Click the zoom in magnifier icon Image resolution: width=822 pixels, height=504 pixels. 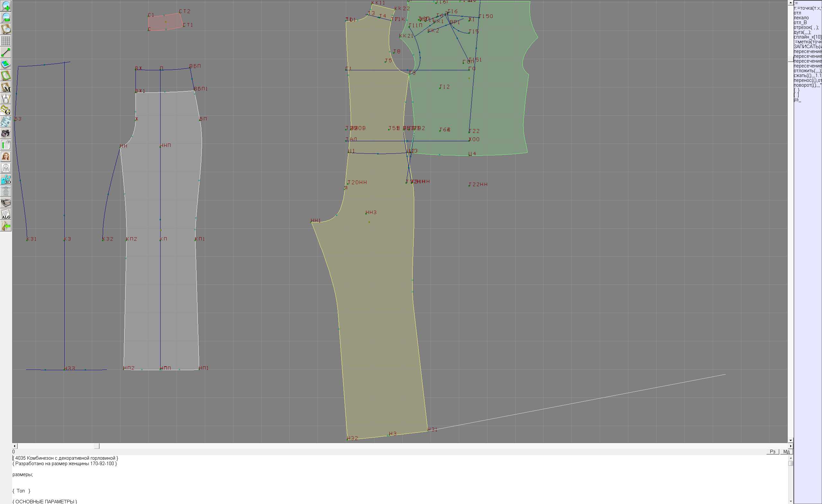6,6
